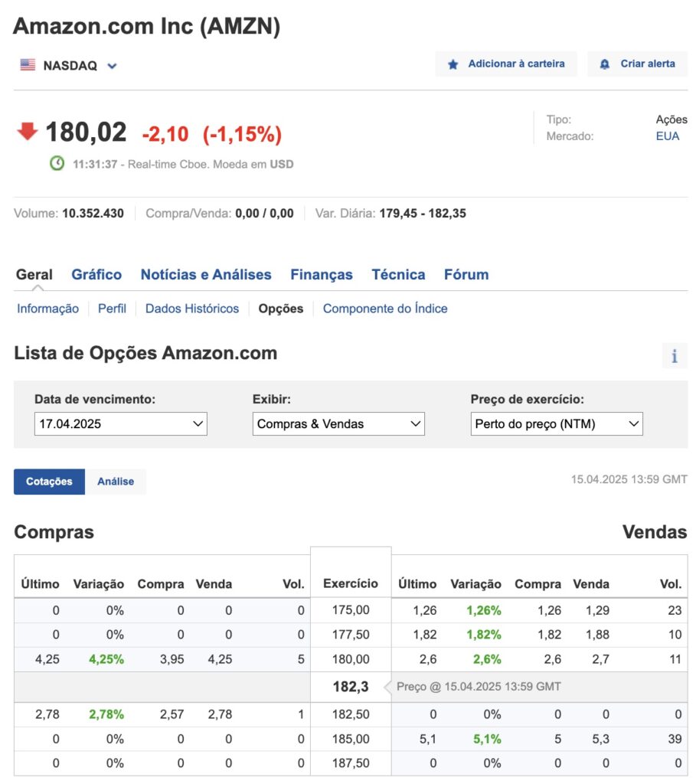
Task: Click the Var. Diária range 179,45 - 182,35
Action: (423, 213)
